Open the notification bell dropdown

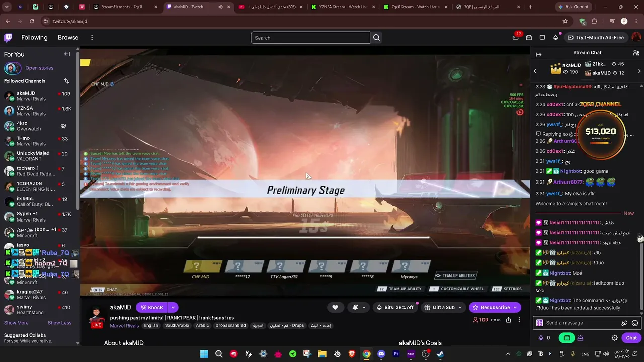pyautogui.click(x=358, y=307)
